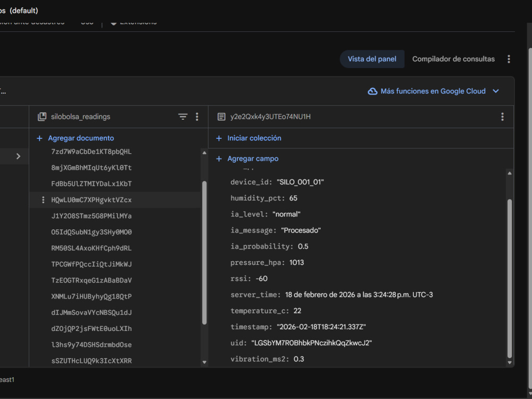This screenshot has width=532, height=399.
Task: Click the document list up arrow
Action: (x=204, y=153)
